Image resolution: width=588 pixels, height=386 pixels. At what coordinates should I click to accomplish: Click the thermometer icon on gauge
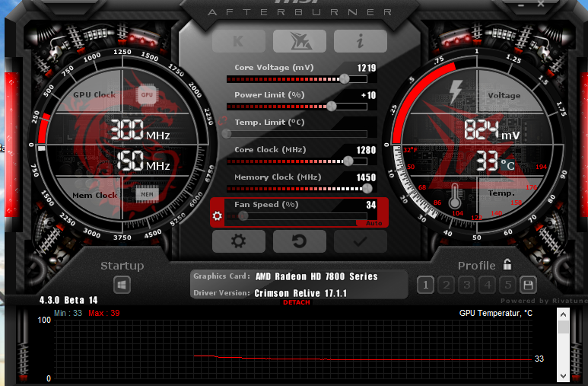pyautogui.click(x=454, y=196)
